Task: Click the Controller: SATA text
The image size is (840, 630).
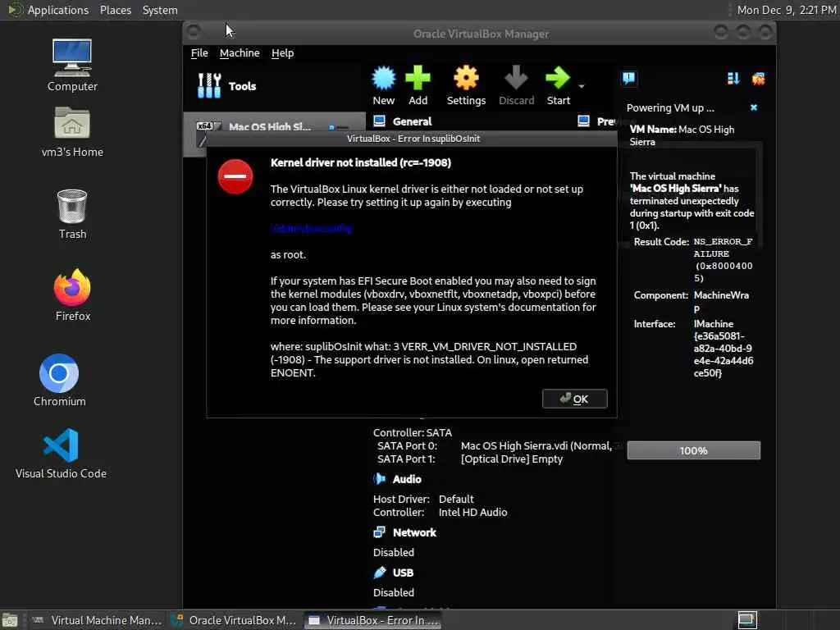Action: pyautogui.click(x=413, y=432)
